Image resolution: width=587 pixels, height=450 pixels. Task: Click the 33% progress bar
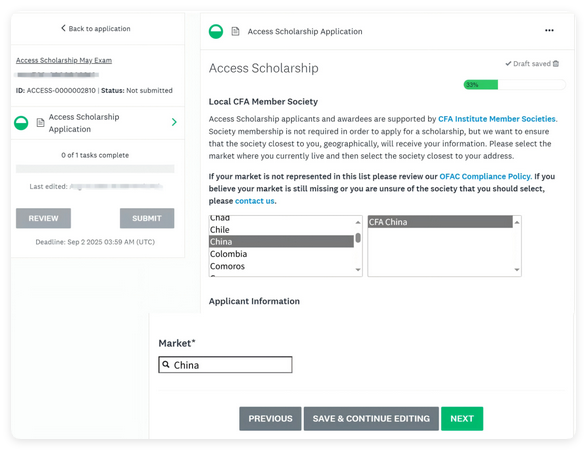pos(514,85)
